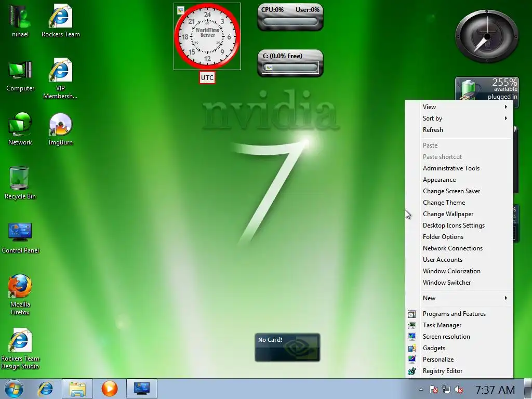Launch Task Manager from context menu
This screenshot has height=399, width=532.
click(459, 325)
